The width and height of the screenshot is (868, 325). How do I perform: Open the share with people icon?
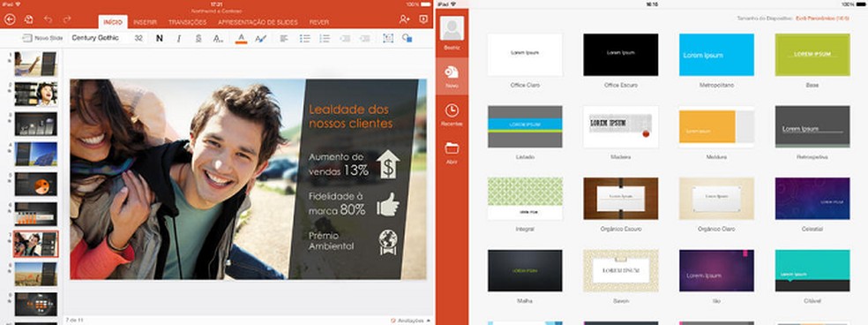point(404,19)
